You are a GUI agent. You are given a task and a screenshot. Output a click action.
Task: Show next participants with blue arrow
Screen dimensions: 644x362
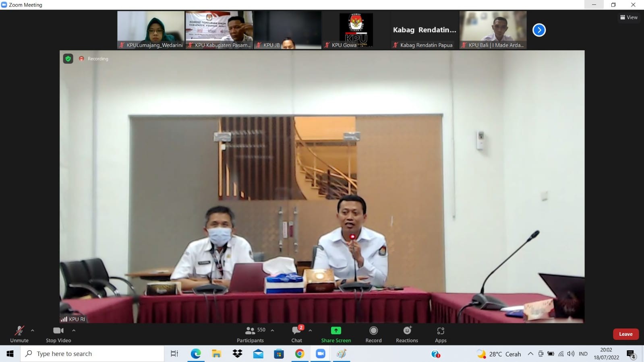click(539, 30)
